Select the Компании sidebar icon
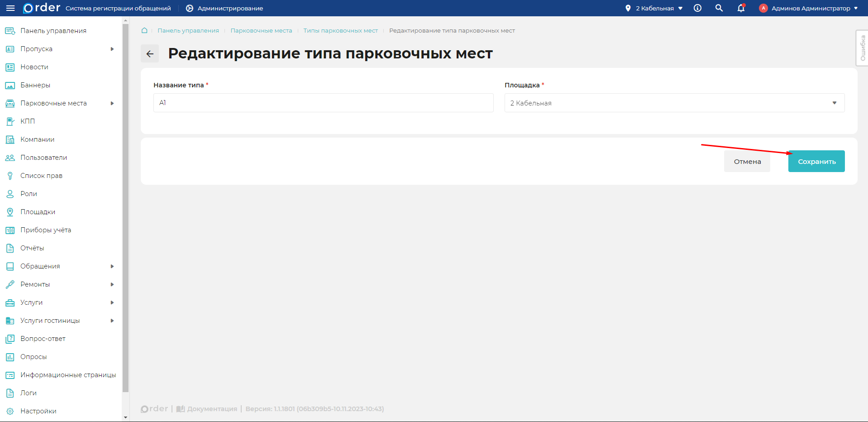The width and height of the screenshot is (868, 422). [10, 139]
